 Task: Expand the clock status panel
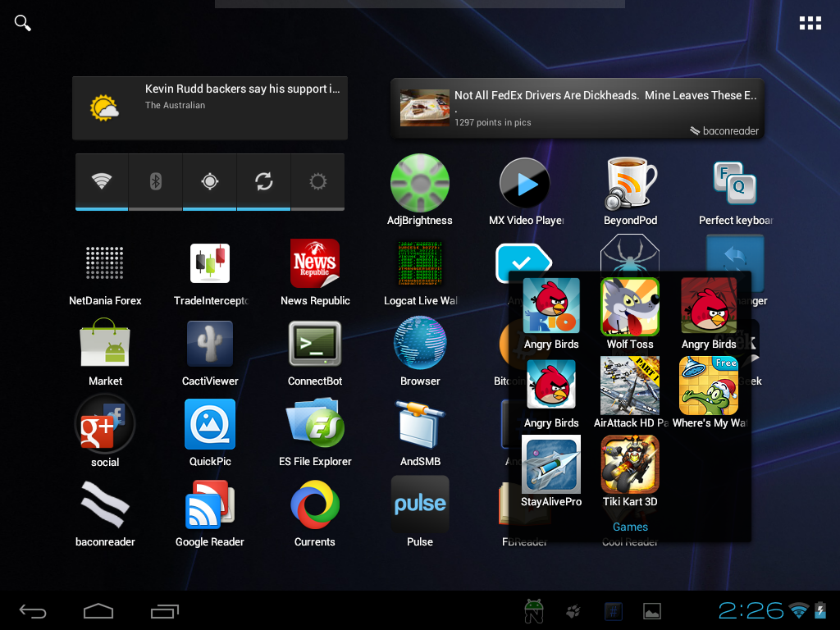751,610
